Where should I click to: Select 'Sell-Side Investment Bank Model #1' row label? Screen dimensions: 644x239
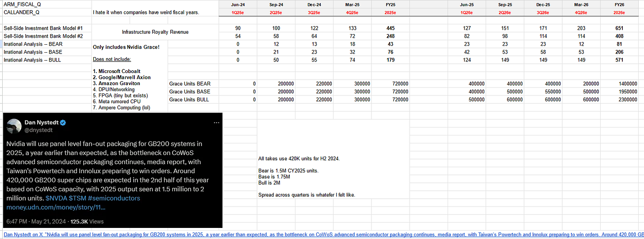point(43,28)
